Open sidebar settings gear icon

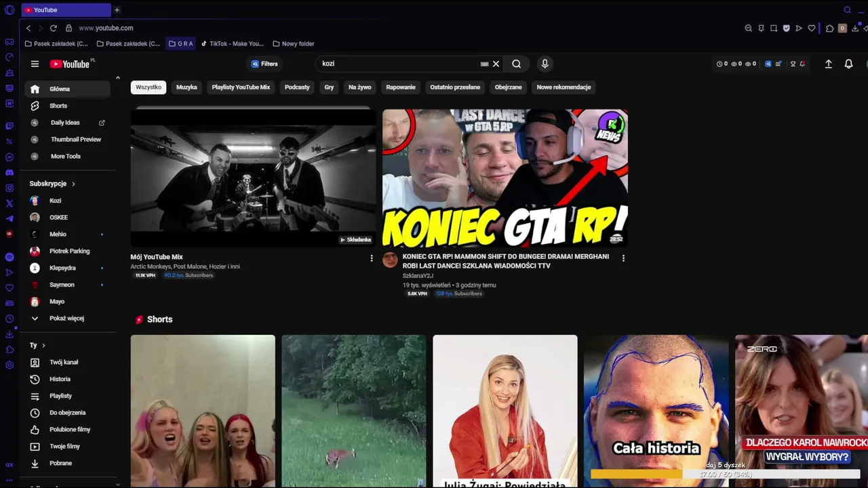tap(9, 365)
